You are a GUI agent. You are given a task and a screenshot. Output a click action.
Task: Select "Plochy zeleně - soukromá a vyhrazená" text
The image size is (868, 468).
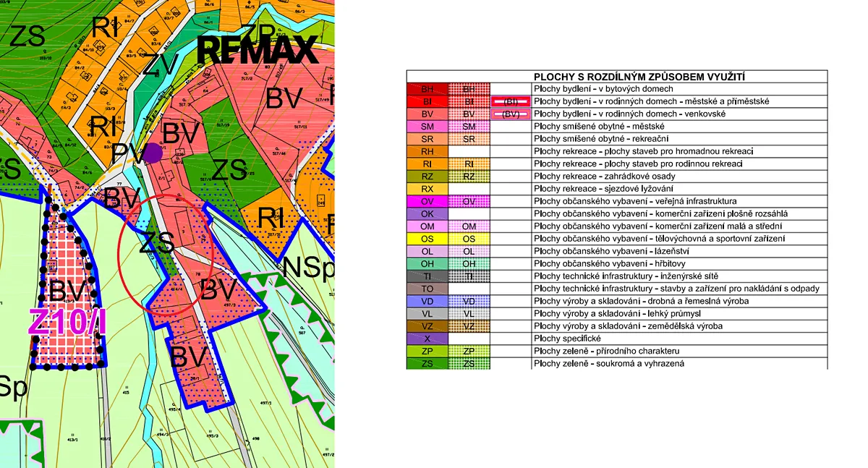tap(609, 363)
